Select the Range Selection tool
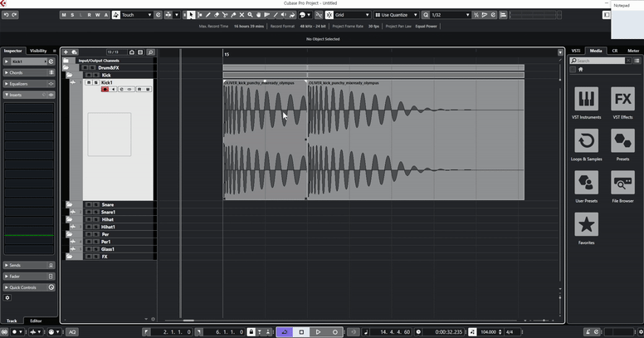 (200, 15)
